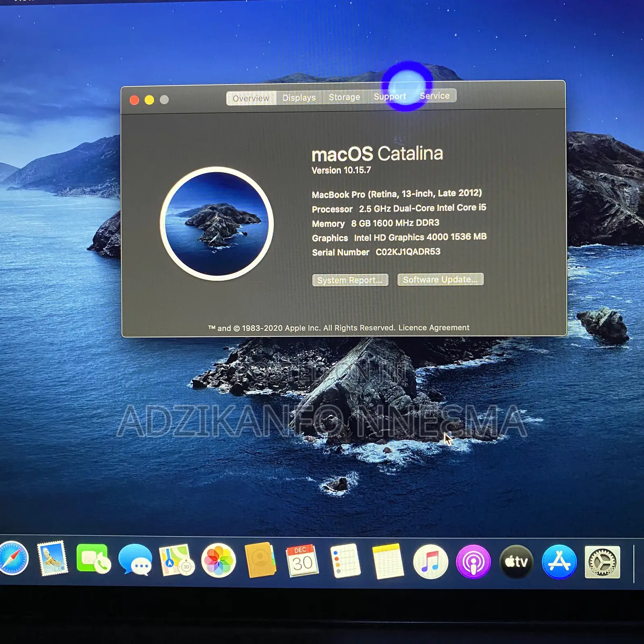Click the serial number C02KJ1QADR53
The image size is (644, 644).
pos(408,252)
